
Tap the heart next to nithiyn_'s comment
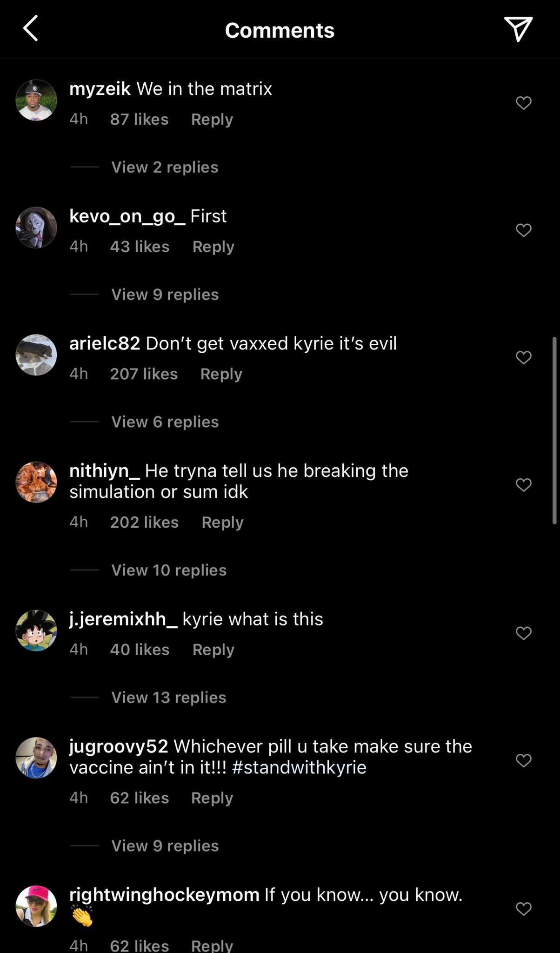pyautogui.click(x=524, y=484)
